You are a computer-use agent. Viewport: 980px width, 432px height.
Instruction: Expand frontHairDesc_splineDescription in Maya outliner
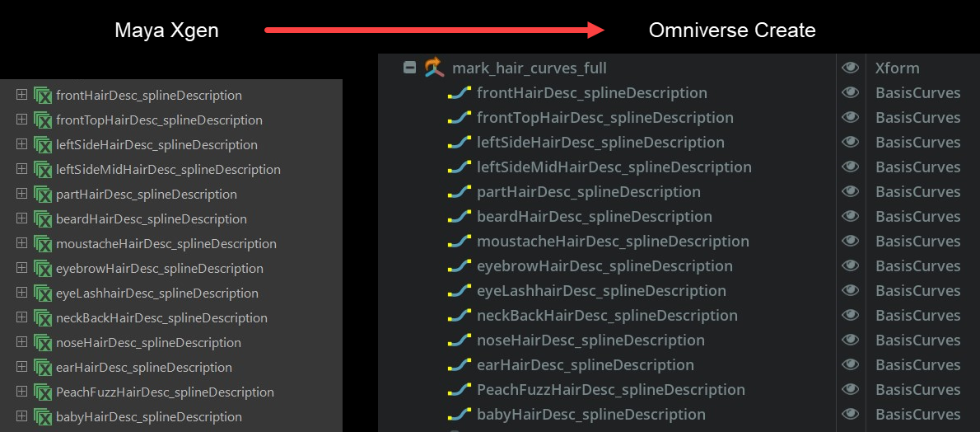[21, 95]
